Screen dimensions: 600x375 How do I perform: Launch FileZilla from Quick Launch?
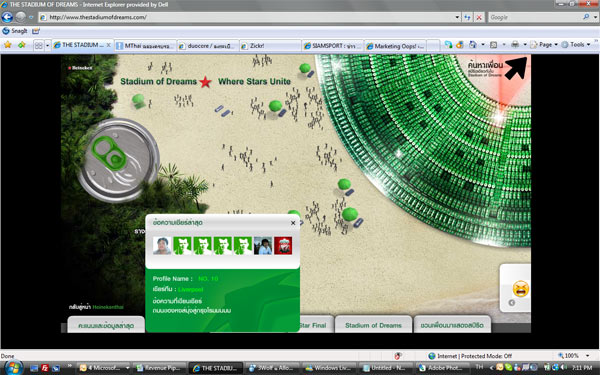point(45,368)
